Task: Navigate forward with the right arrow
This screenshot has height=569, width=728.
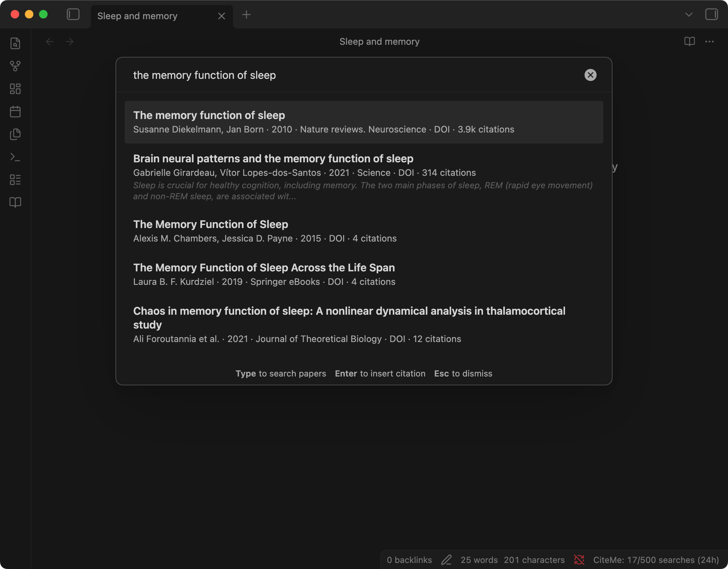Action: pyautogui.click(x=70, y=42)
